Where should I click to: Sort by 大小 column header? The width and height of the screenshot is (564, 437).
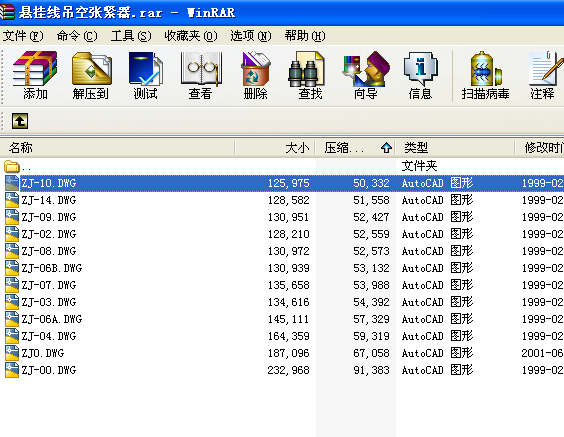(x=276, y=147)
